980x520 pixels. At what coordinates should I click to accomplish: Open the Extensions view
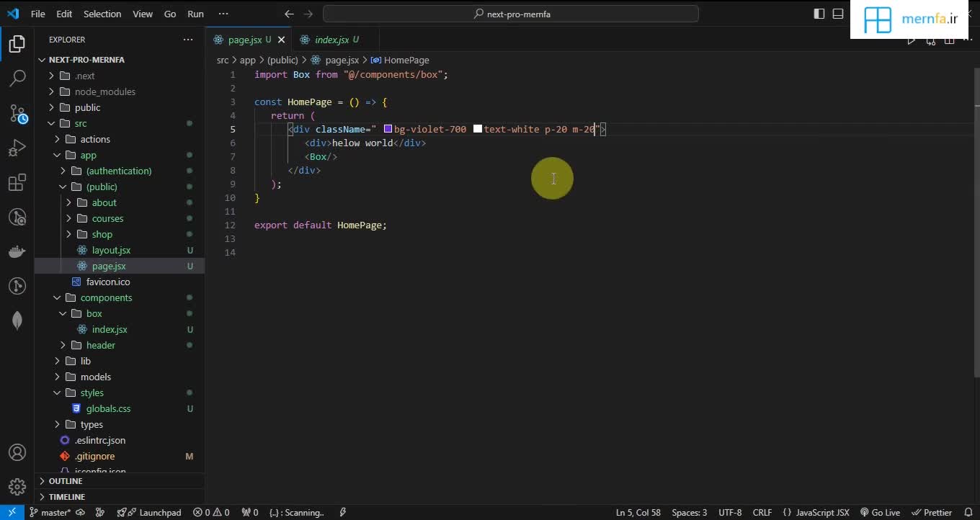click(x=17, y=183)
